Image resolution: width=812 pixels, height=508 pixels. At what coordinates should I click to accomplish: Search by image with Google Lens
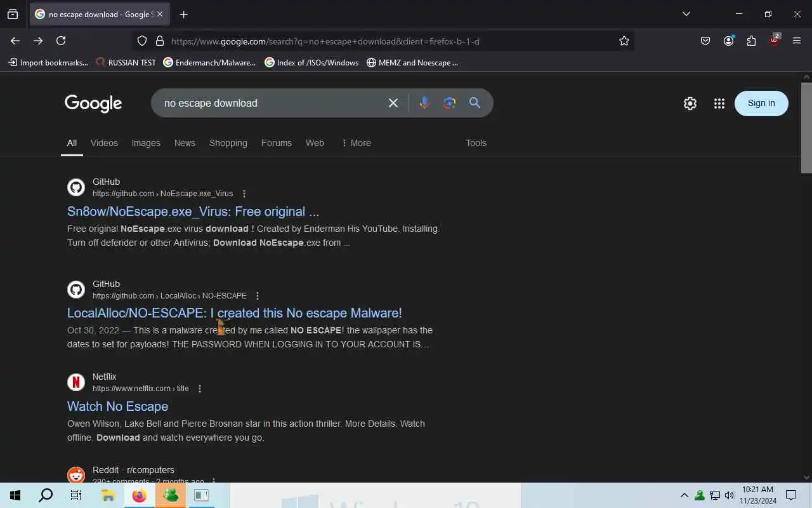point(450,103)
